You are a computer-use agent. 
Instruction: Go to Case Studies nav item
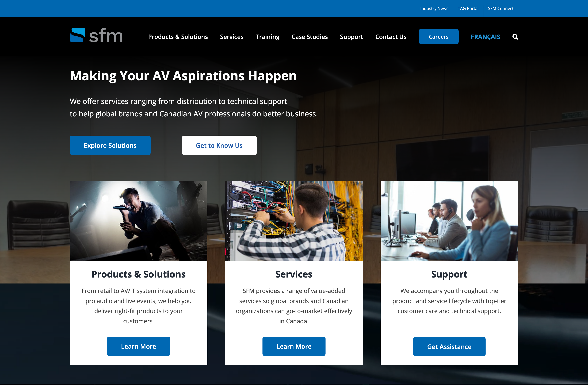pyautogui.click(x=310, y=37)
